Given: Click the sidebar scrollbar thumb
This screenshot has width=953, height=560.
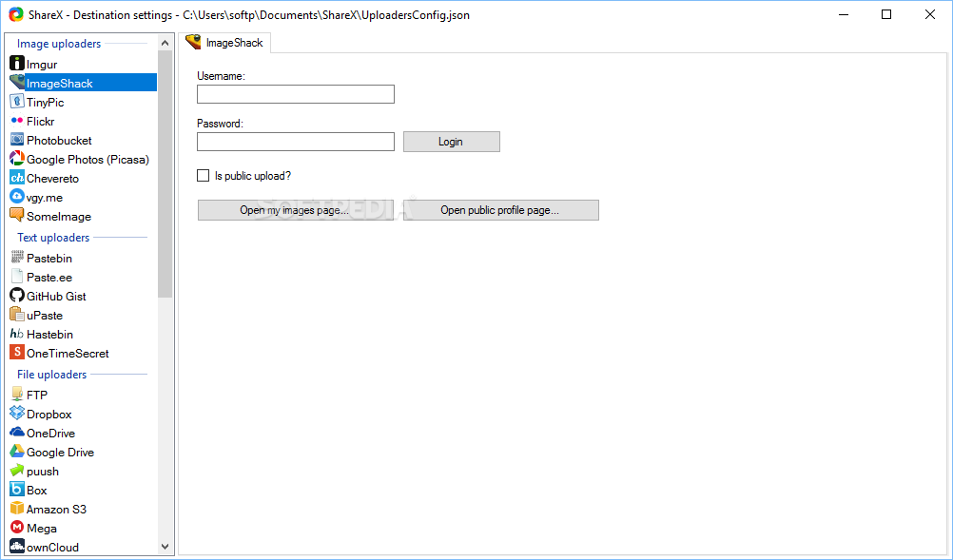Looking at the screenshot, I should tap(165, 174).
